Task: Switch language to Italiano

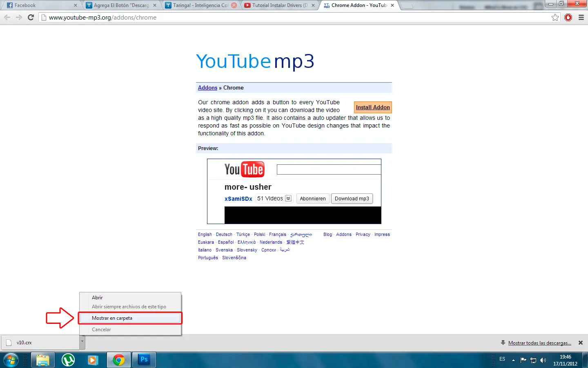Action: [x=205, y=250]
